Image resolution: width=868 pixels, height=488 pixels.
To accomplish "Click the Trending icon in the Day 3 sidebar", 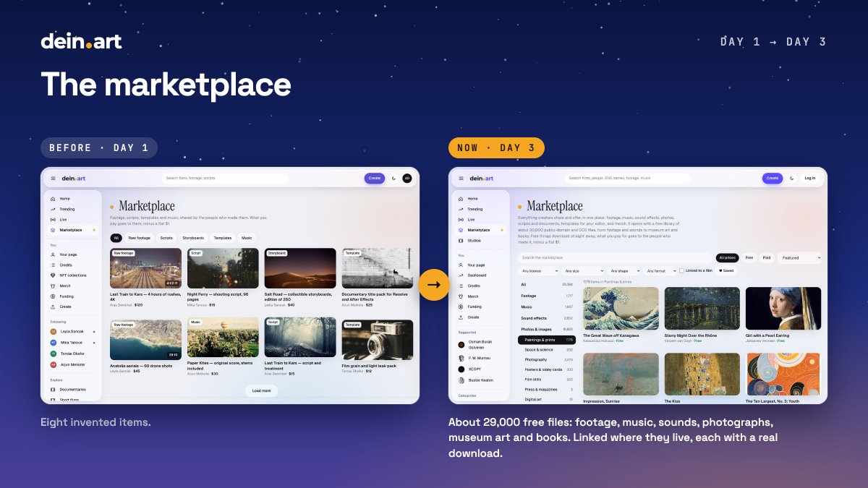I will (x=461, y=209).
